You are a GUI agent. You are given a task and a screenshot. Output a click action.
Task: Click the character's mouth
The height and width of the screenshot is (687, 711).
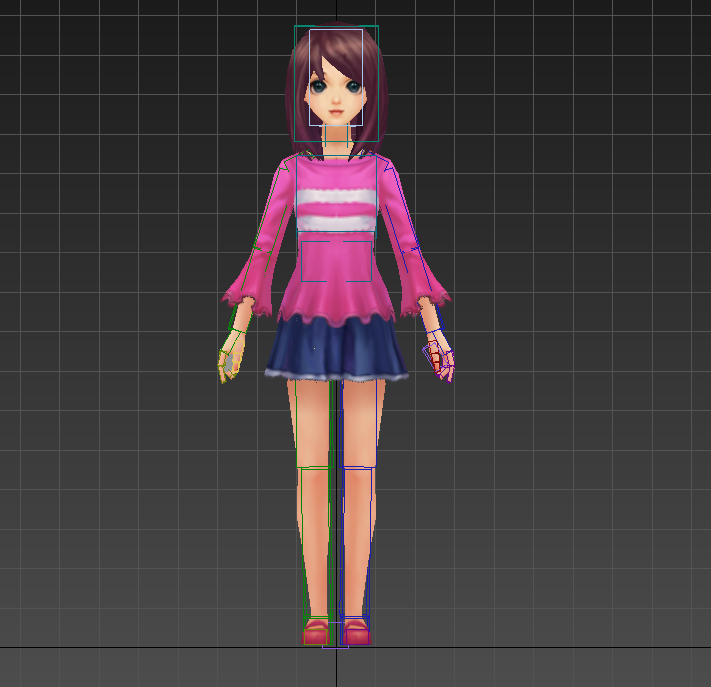pyautogui.click(x=336, y=111)
